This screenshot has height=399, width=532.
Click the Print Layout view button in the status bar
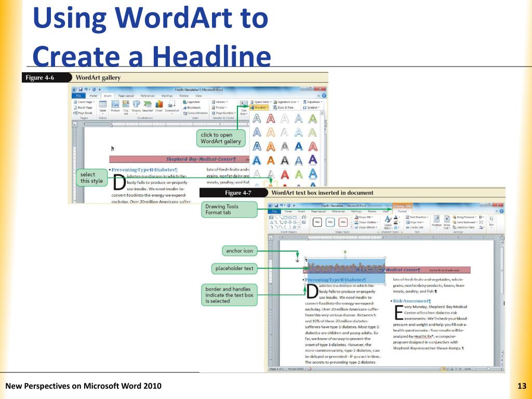coord(443,369)
